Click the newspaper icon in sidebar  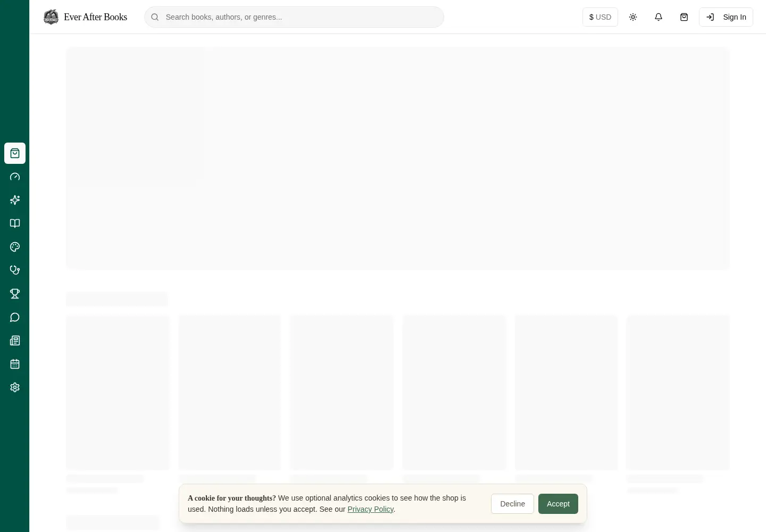coord(15,340)
